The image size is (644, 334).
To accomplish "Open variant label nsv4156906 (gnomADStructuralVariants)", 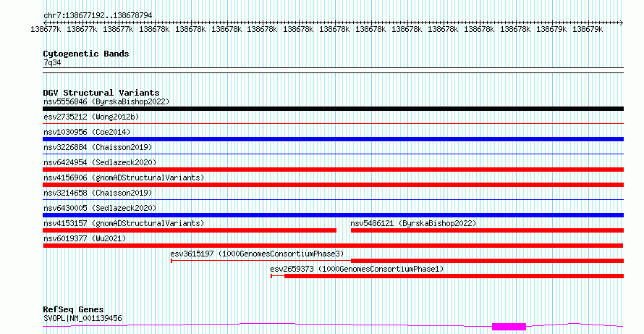I will [x=124, y=178].
